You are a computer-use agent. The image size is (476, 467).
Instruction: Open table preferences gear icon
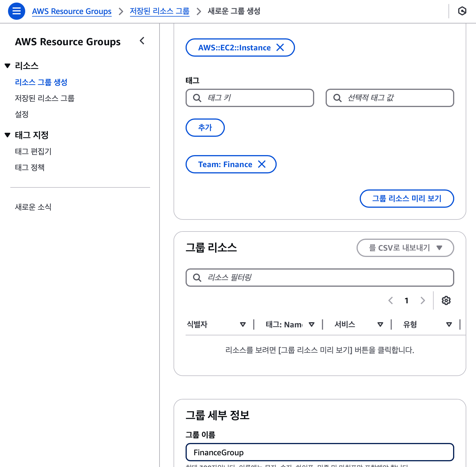click(x=446, y=300)
